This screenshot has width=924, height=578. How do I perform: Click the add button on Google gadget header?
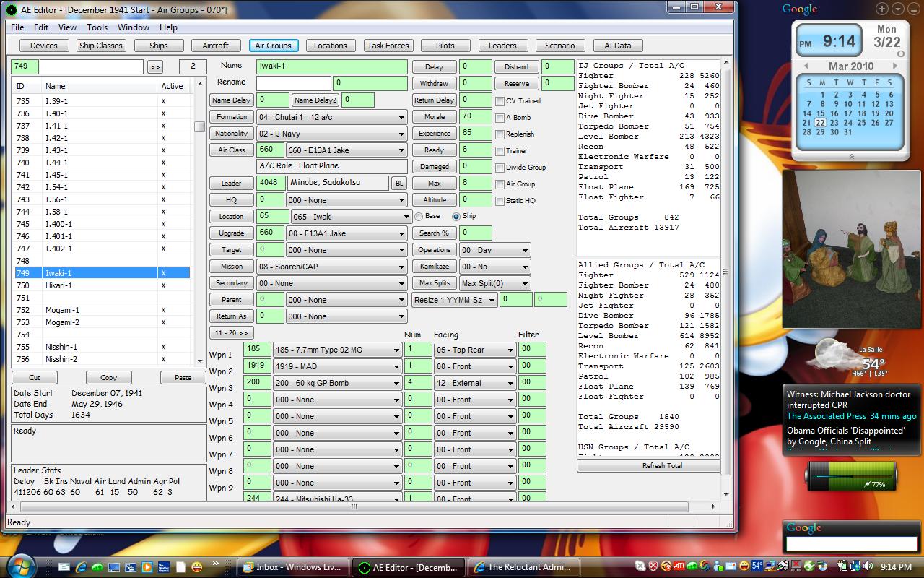882,9
